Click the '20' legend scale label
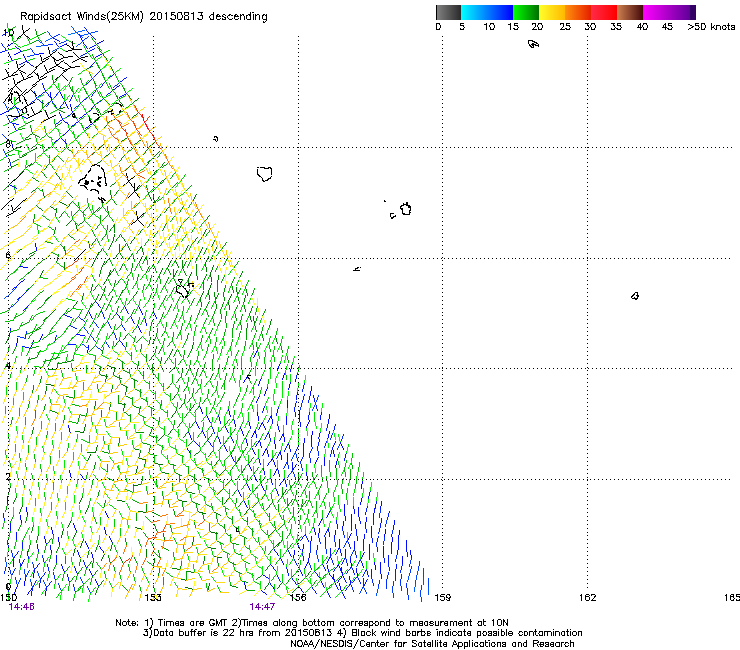 point(537,27)
